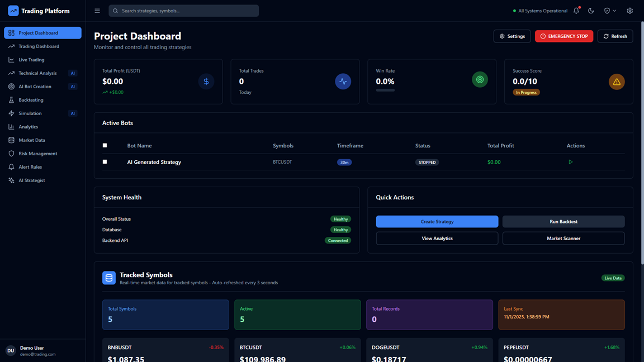Toggle dark mode moon icon

pos(591,11)
